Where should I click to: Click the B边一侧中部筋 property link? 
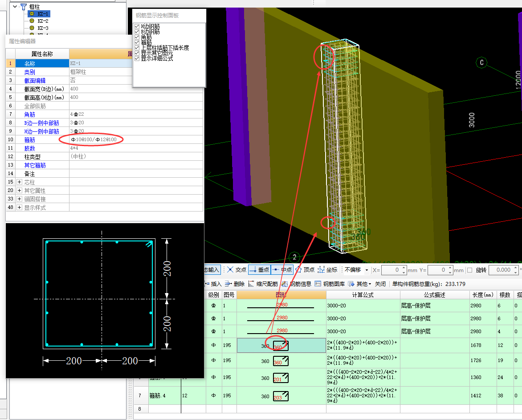41,123
